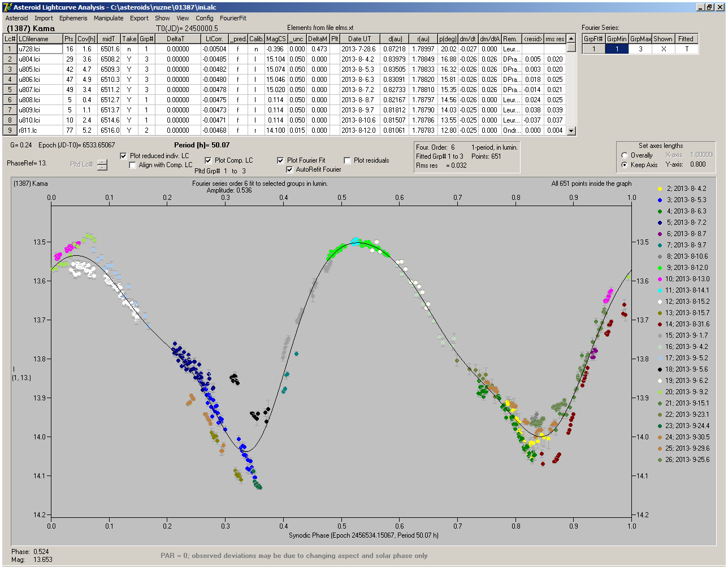Select the GrpMin cell with value 1

(617, 49)
